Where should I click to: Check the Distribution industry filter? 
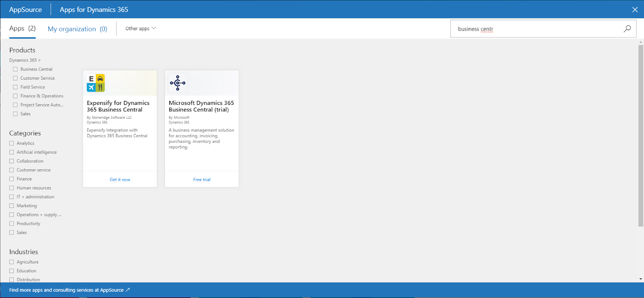click(x=12, y=280)
